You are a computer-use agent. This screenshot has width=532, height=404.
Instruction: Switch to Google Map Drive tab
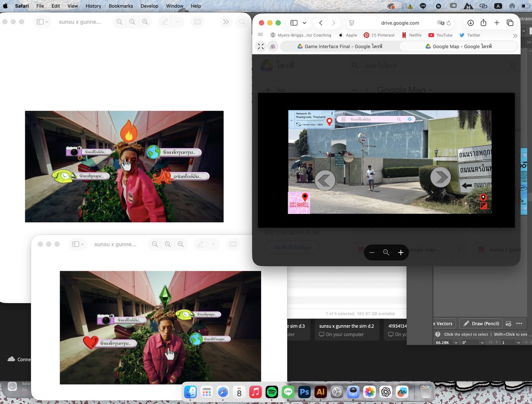(458, 47)
